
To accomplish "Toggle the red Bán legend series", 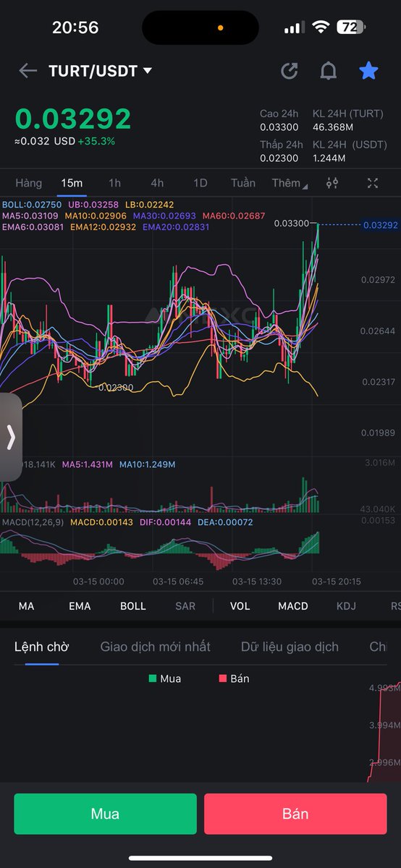I will (235, 678).
